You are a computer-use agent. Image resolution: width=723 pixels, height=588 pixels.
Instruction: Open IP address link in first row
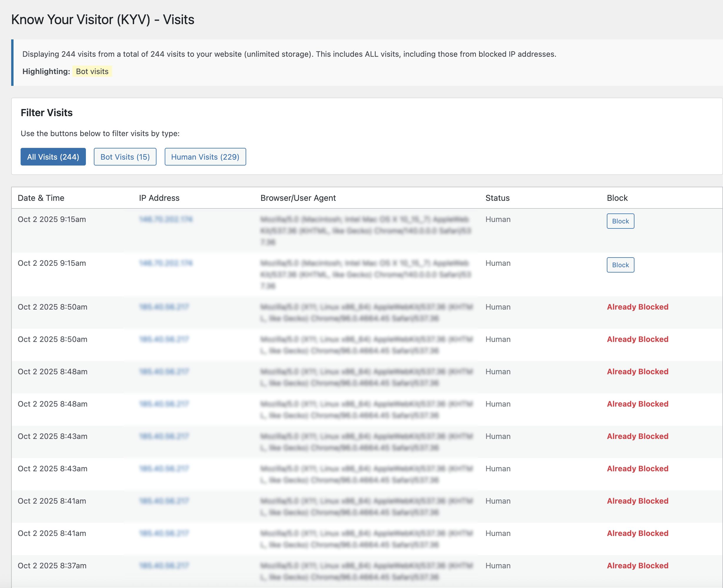click(166, 220)
